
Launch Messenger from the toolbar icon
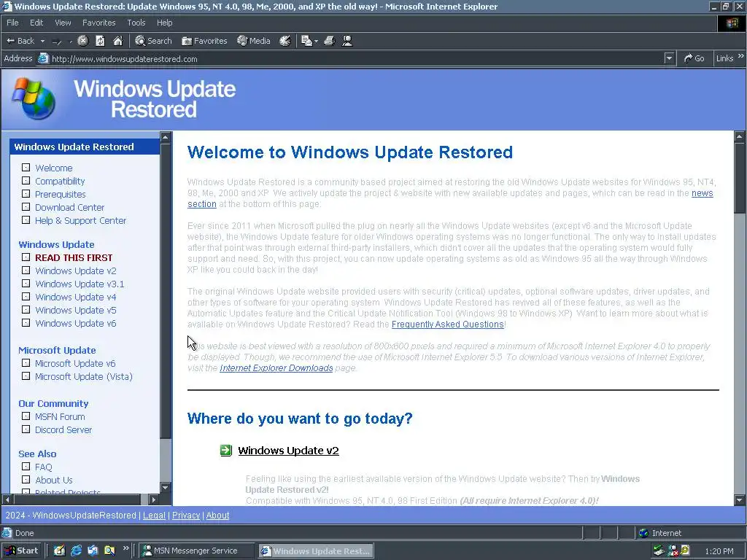347,41
